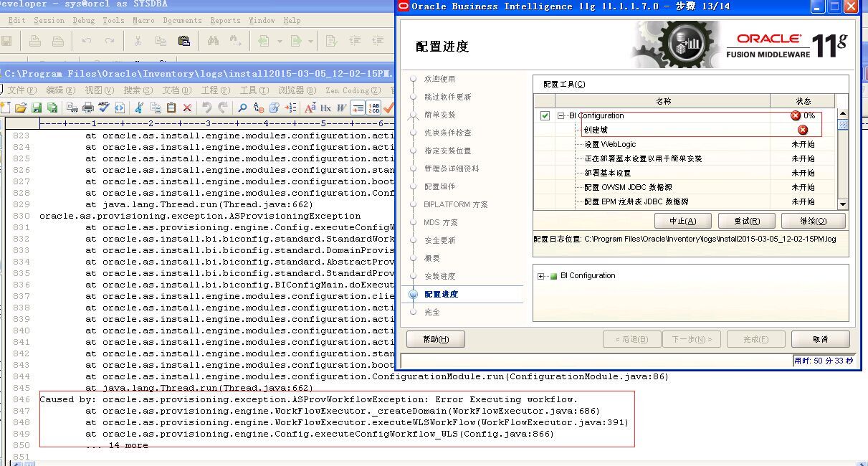Viewport: 868px width, 466px height.
Task: Click 继续(O) continue button
Action: coord(813,221)
